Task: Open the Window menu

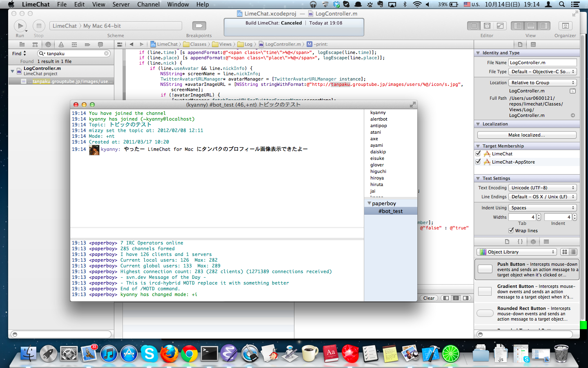Action: coord(178,4)
